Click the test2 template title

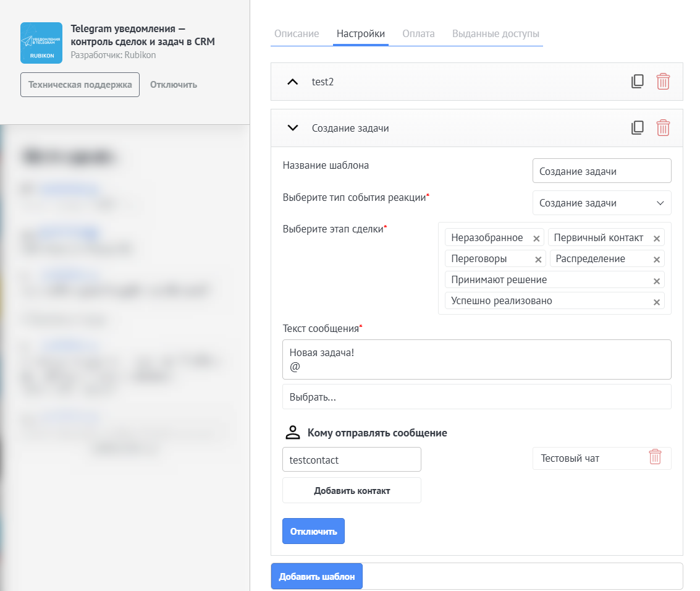(323, 82)
